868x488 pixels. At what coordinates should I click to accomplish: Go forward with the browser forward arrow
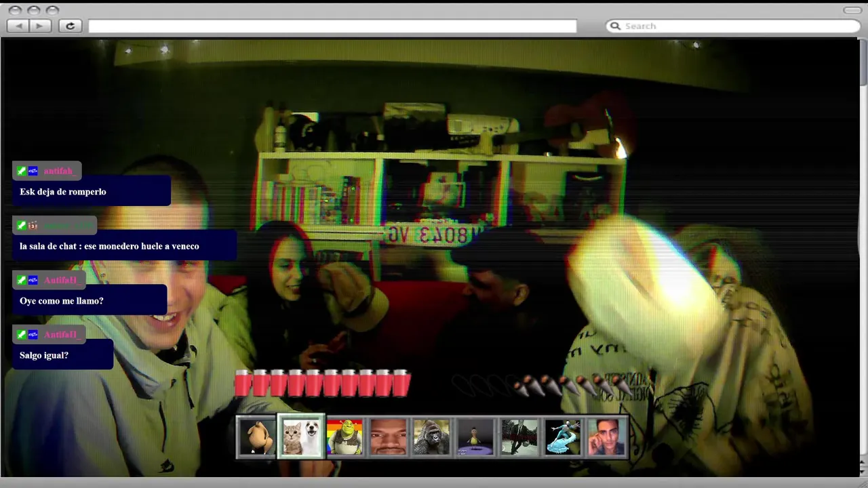(x=40, y=26)
